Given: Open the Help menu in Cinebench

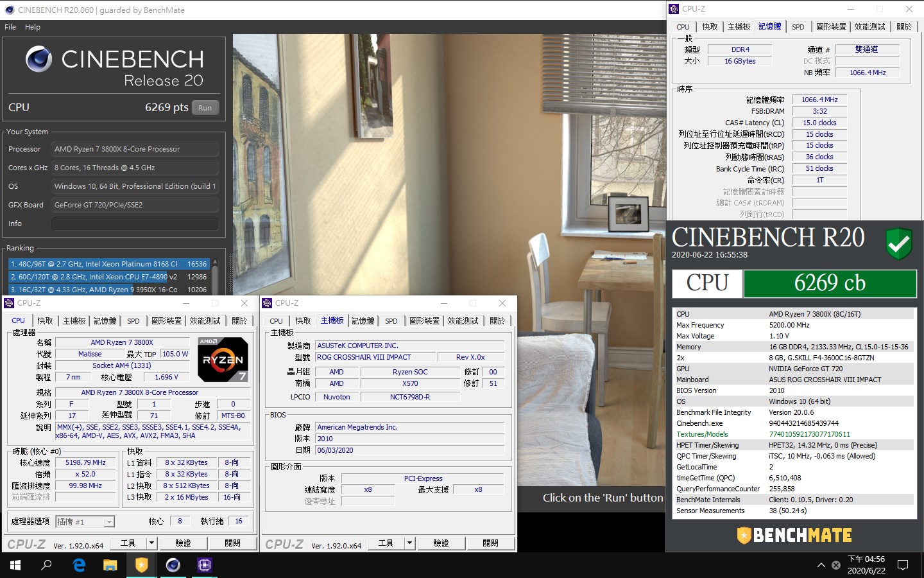Looking at the screenshot, I should [x=33, y=27].
